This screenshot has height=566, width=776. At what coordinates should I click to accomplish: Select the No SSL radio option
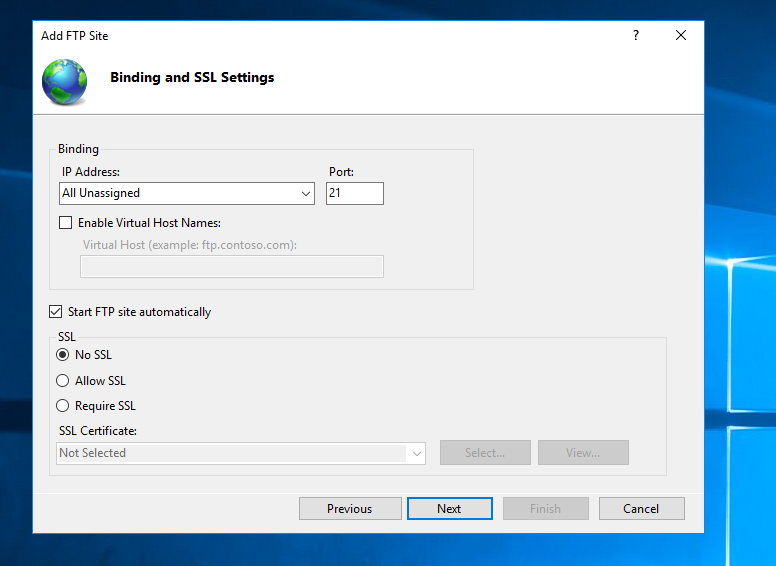63,354
